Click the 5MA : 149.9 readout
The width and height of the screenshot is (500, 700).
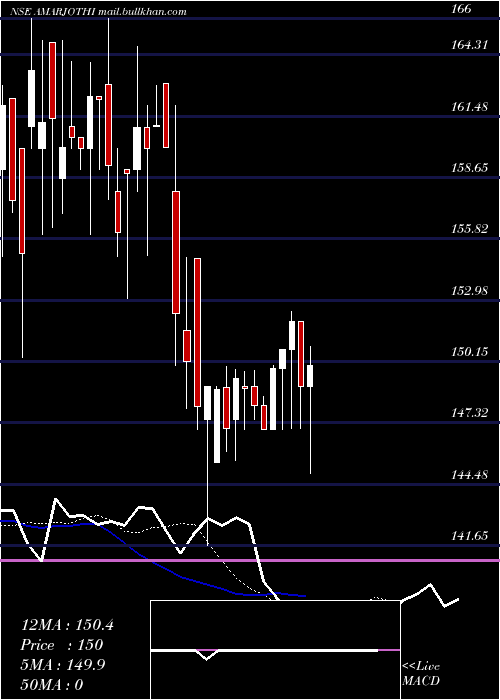pos(63,665)
